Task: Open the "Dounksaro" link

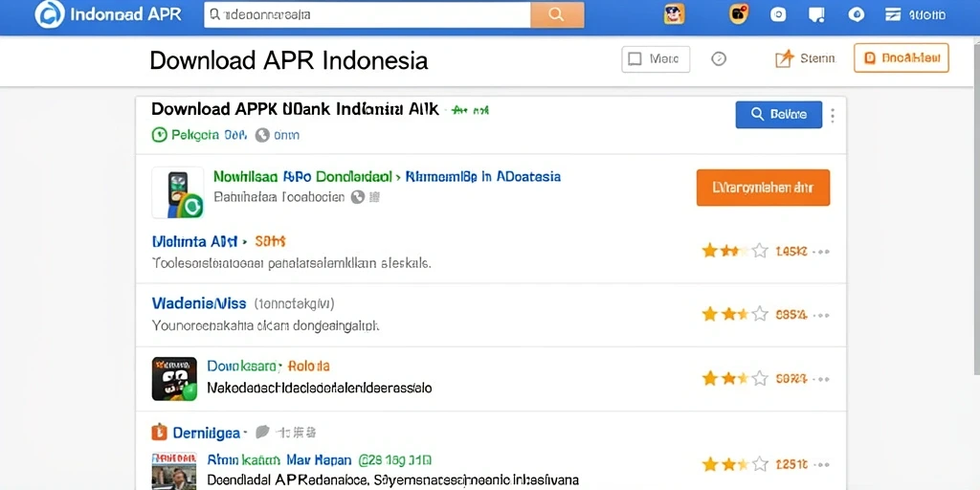Action: pyautogui.click(x=243, y=366)
